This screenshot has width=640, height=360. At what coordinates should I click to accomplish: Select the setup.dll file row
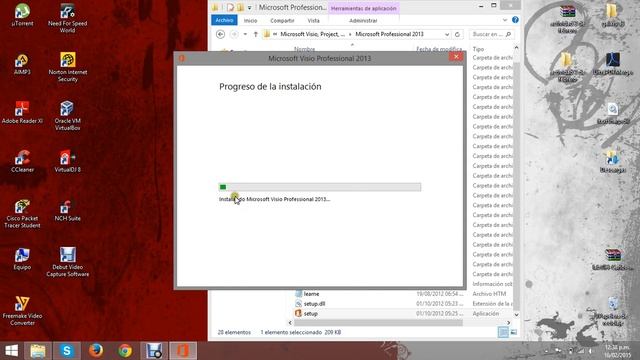tap(314, 304)
